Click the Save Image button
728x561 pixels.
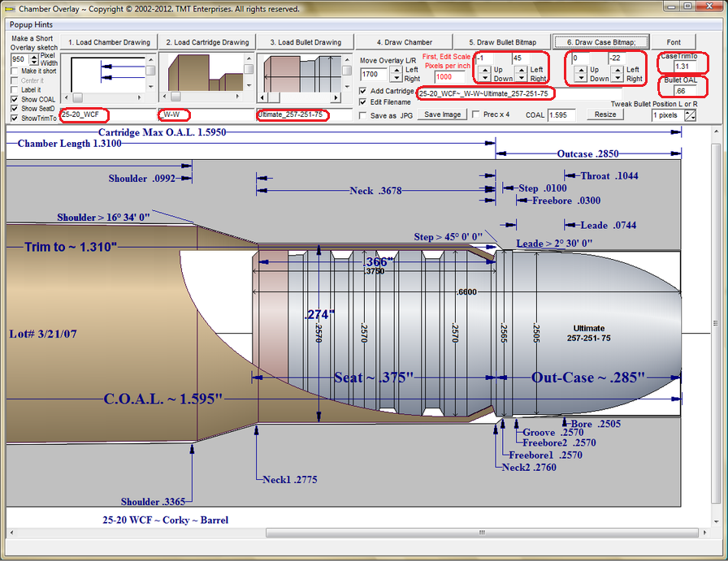point(443,115)
